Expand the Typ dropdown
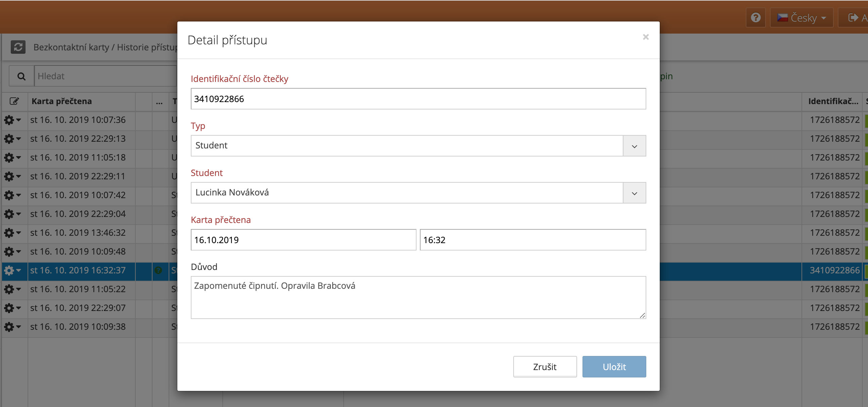868x407 pixels. click(634, 146)
